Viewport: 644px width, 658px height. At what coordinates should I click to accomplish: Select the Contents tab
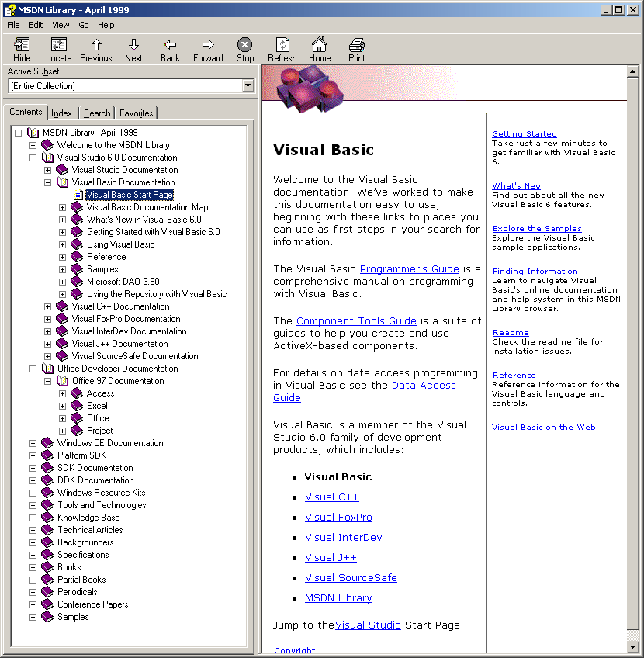pos(26,112)
